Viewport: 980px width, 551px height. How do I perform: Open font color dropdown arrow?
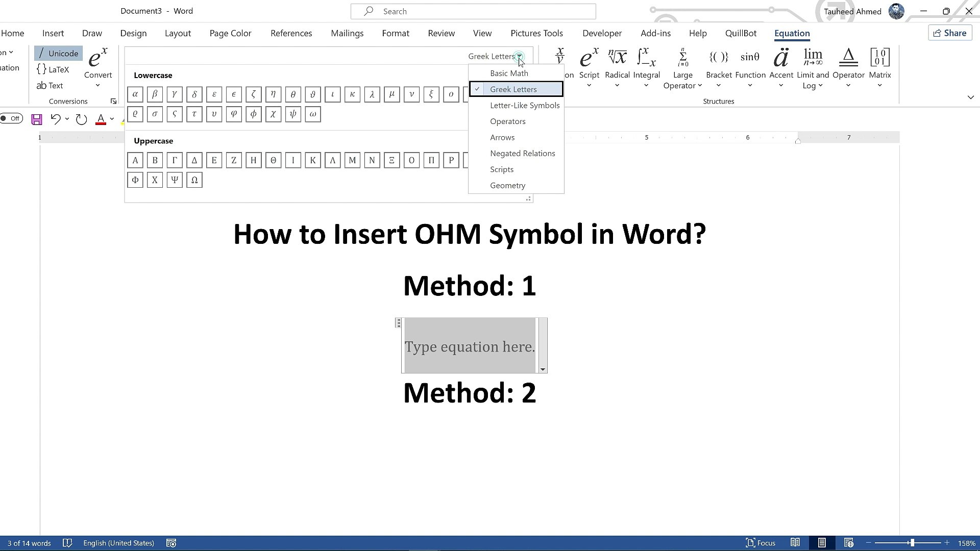(x=112, y=119)
